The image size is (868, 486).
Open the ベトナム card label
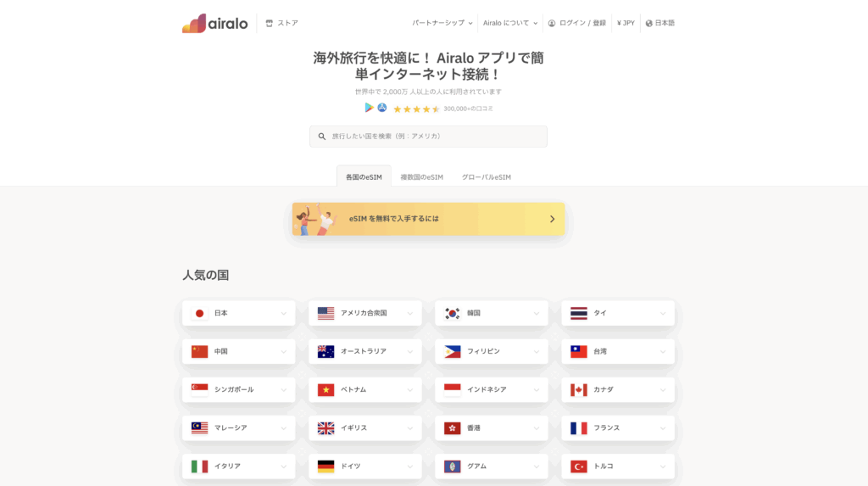pyautogui.click(x=353, y=389)
